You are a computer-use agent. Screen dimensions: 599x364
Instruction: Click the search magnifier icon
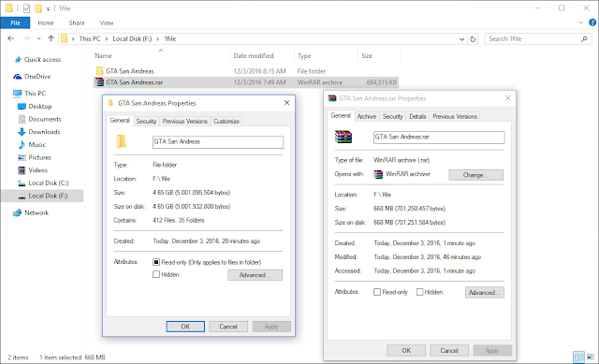click(584, 39)
